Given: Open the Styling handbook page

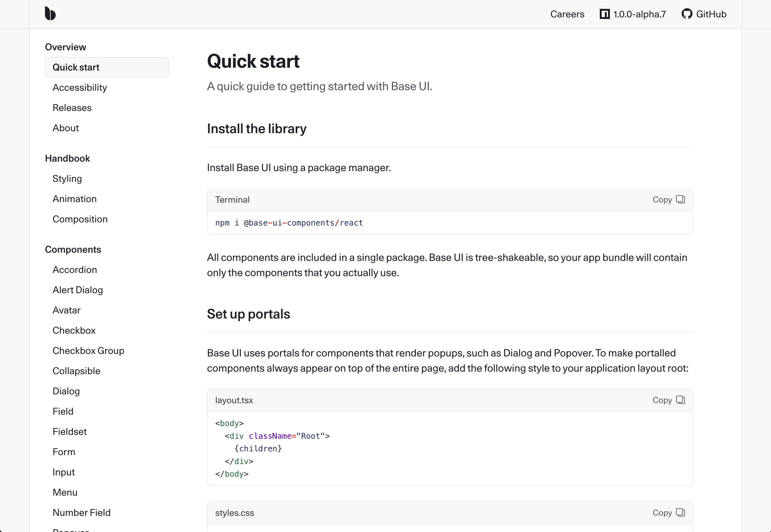Looking at the screenshot, I should coord(67,179).
